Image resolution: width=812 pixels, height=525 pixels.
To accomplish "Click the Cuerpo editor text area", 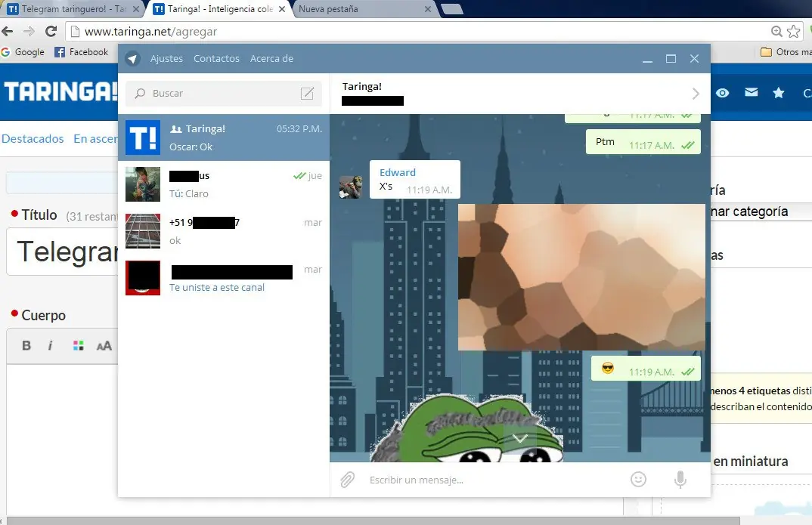I will [62, 440].
